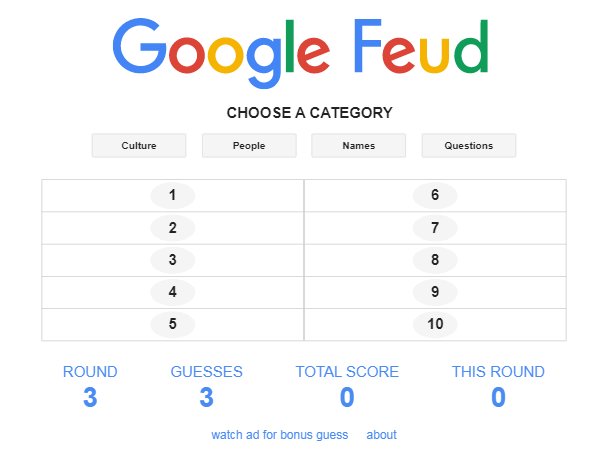Click the Guesses counter value

click(206, 398)
